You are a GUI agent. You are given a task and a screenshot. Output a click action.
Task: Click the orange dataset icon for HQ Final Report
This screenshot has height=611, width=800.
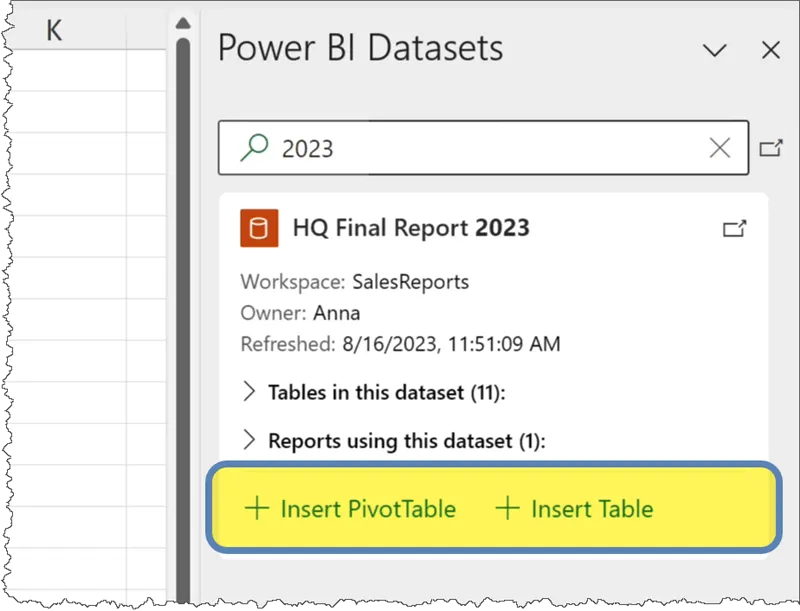coord(259,228)
